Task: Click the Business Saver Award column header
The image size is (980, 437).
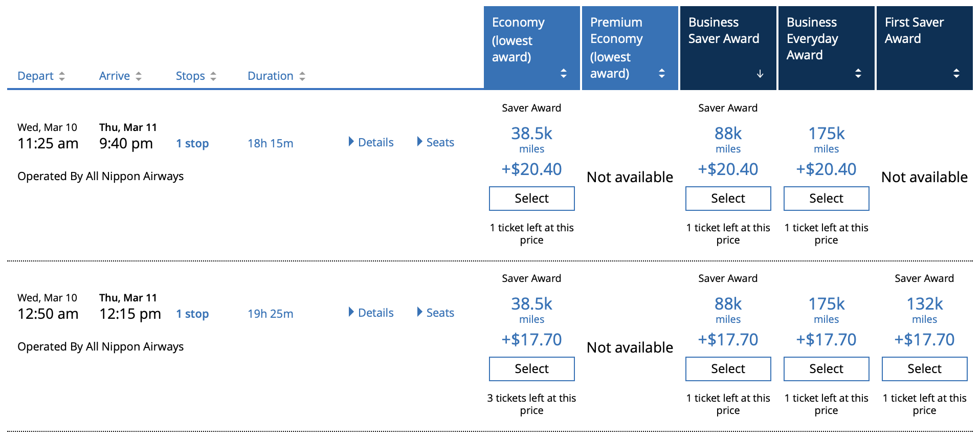Action: 728,48
